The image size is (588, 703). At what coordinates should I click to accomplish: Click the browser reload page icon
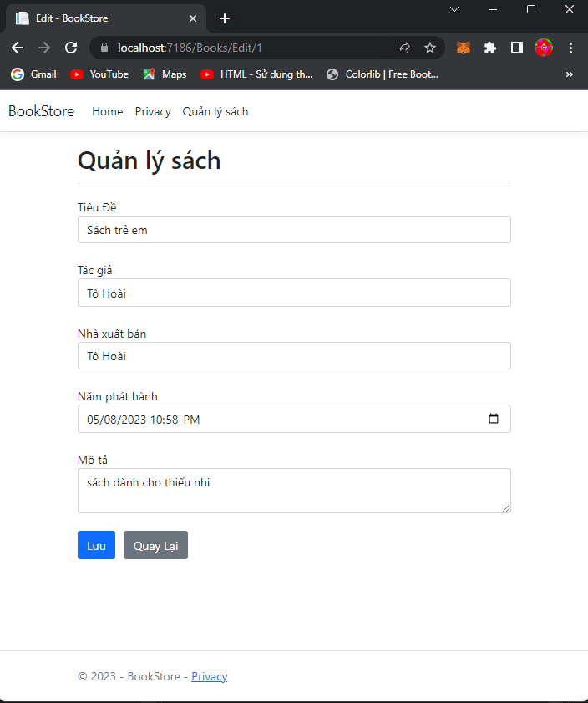(x=71, y=48)
